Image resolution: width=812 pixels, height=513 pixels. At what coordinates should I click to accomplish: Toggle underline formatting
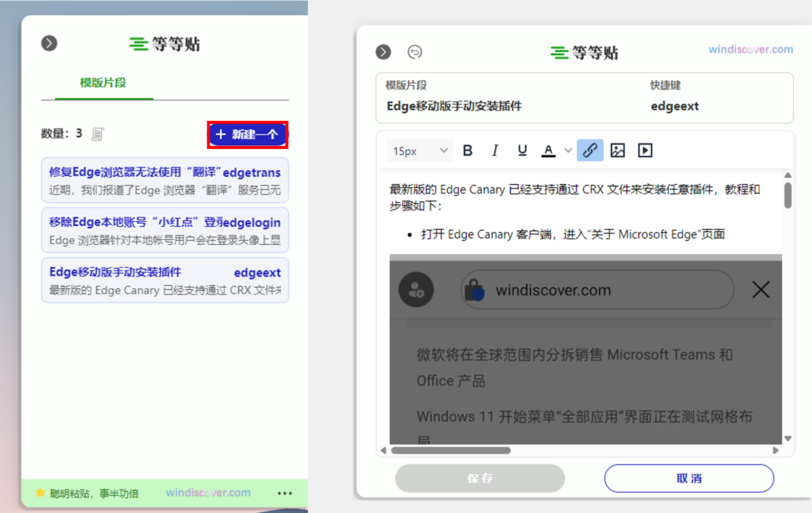pos(522,151)
